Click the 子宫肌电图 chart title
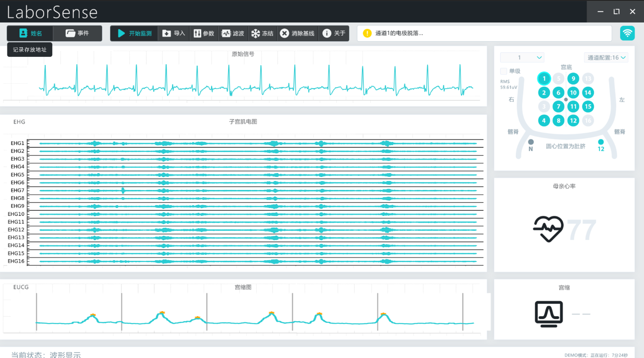Viewport: 644px width, 358px height. coord(243,122)
